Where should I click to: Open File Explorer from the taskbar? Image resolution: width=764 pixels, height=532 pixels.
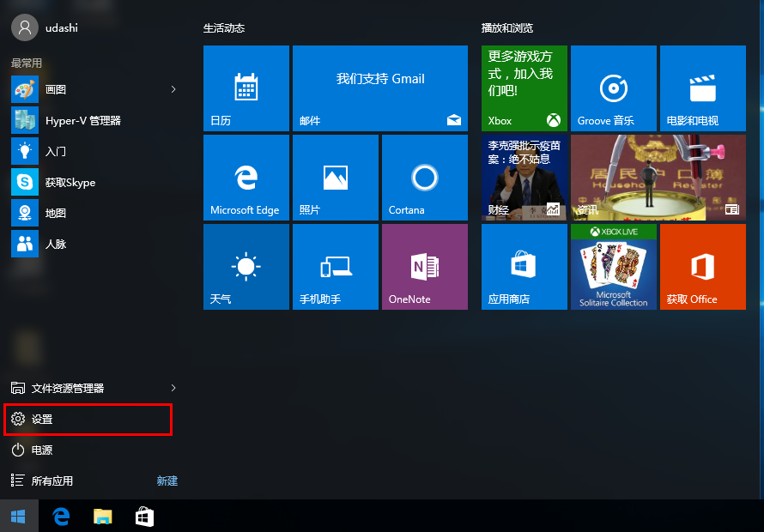(x=103, y=516)
